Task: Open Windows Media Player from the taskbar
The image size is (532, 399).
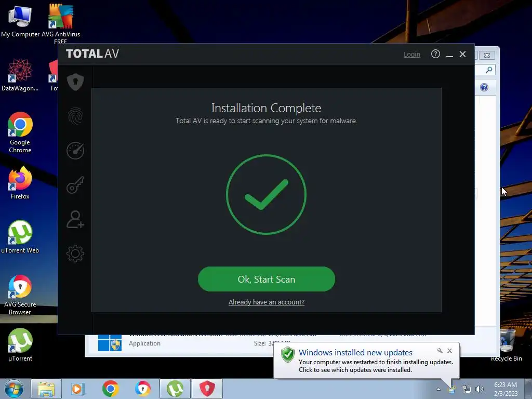Action: click(78, 389)
